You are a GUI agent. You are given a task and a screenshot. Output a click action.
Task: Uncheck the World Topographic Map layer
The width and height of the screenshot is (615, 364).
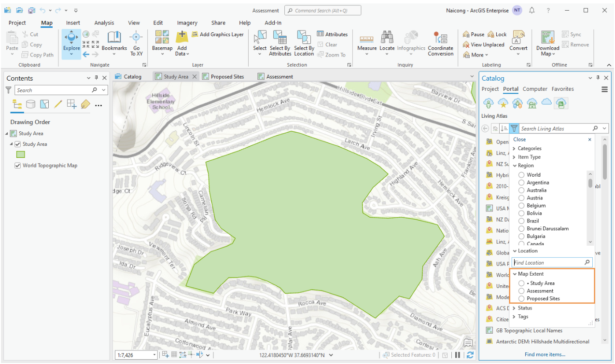(18, 166)
